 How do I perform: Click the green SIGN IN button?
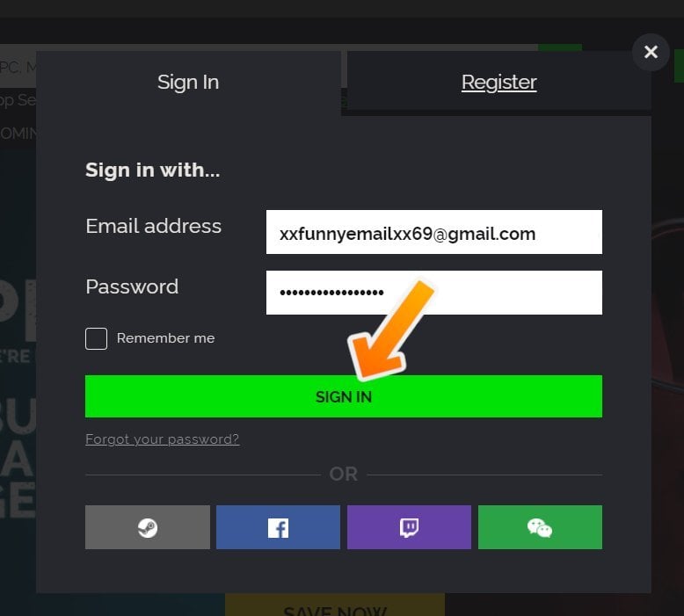pos(344,396)
